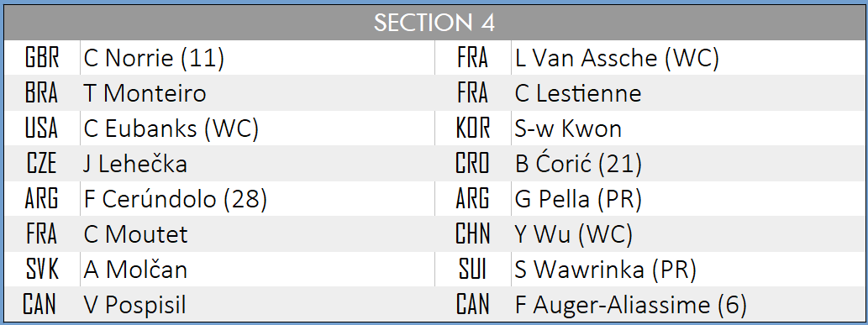Screen dimensions: 868x325
Task: Select the T Monteiro cell
Action: coord(257,93)
